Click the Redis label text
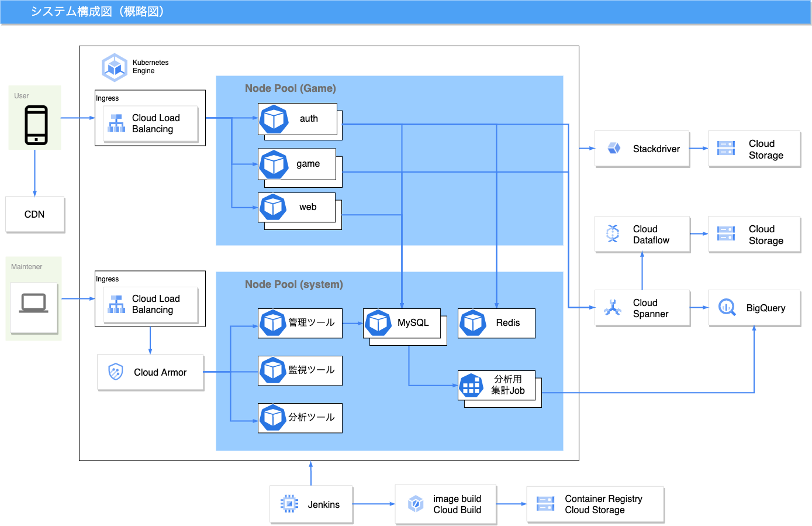This screenshot has height=526, width=812. click(508, 323)
